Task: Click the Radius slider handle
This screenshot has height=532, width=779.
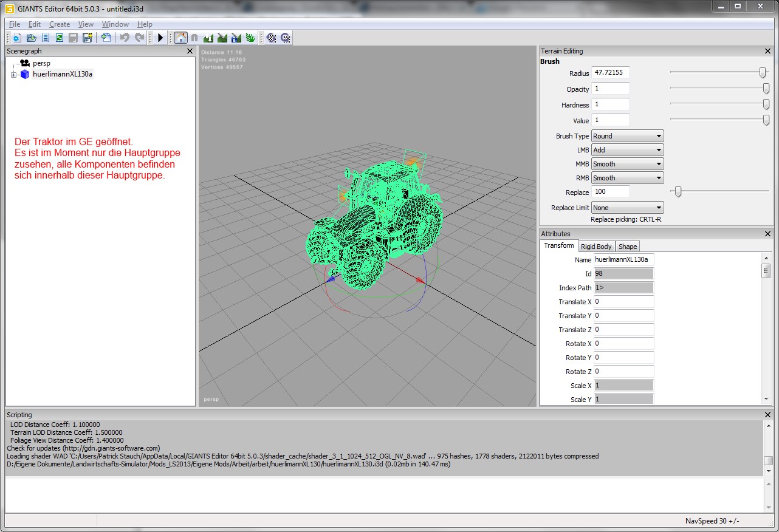Action: coord(763,73)
